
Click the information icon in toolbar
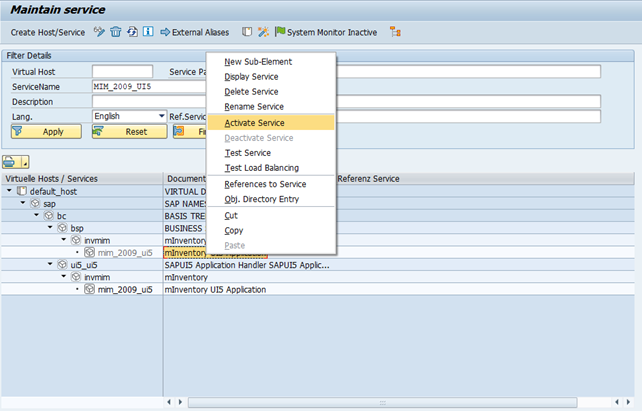click(148, 32)
